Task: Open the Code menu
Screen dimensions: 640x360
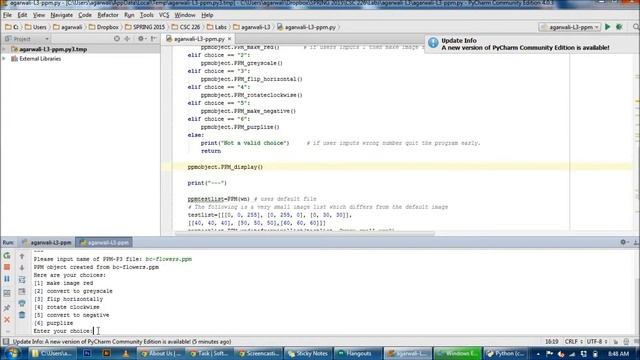Action: 85,15
